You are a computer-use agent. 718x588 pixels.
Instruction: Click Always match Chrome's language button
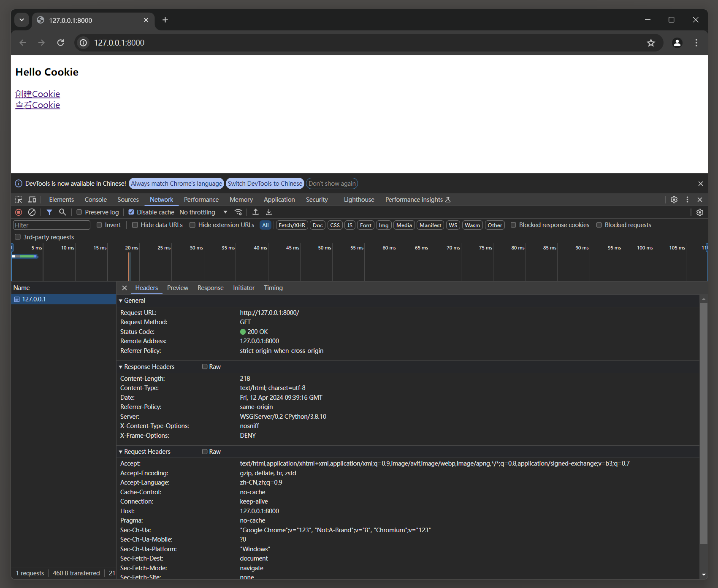(176, 184)
